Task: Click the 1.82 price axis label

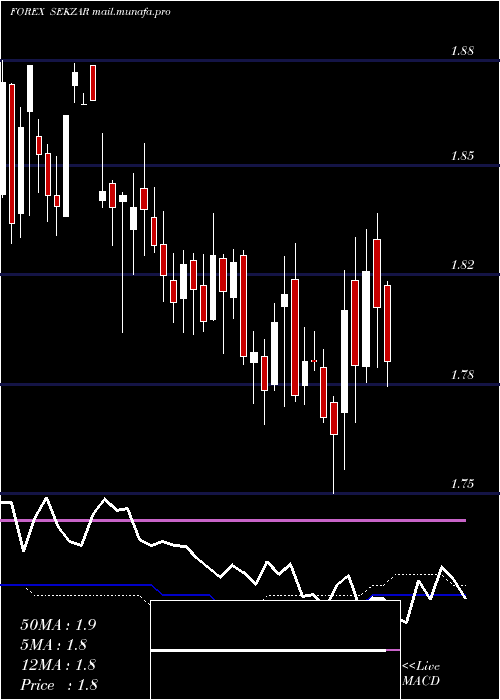Action: [x=462, y=265]
